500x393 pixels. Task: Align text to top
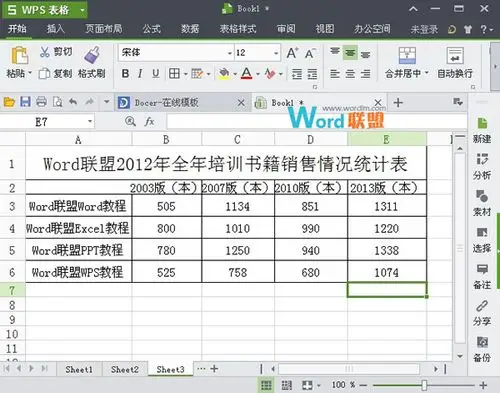pos(335,53)
